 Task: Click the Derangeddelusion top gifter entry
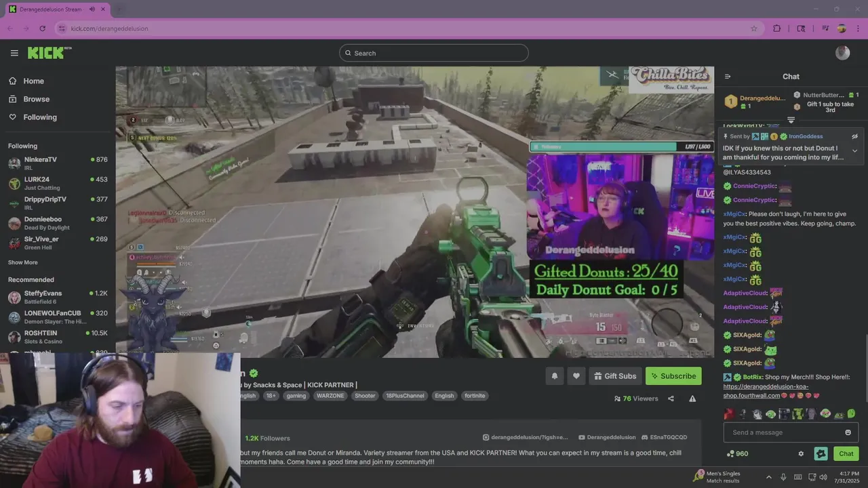[x=755, y=102]
